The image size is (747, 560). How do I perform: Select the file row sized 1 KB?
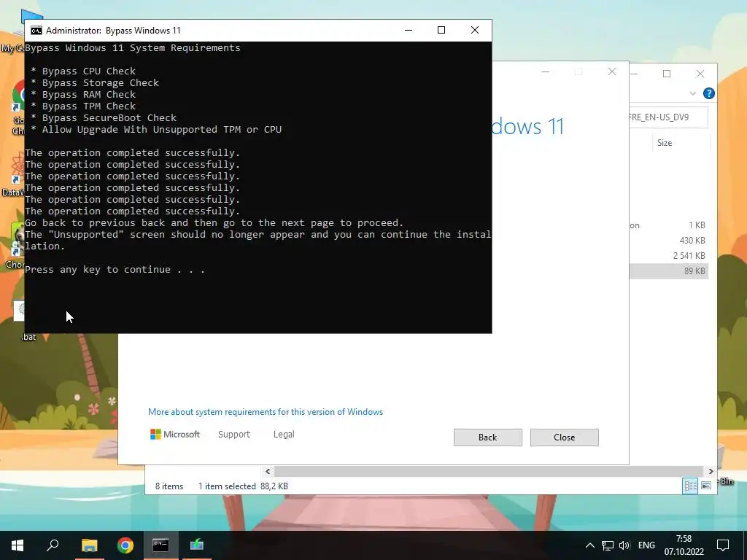(x=669, y=225)
